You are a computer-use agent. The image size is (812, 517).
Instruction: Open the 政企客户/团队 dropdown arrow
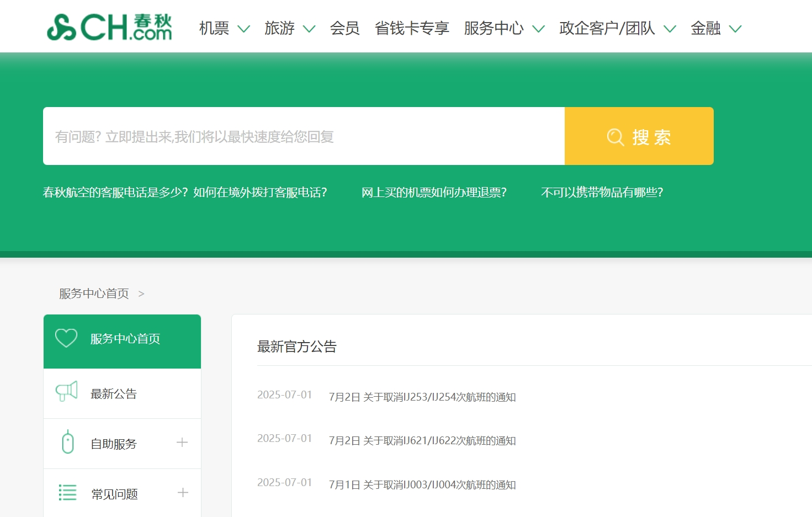(x=670, y=29)
